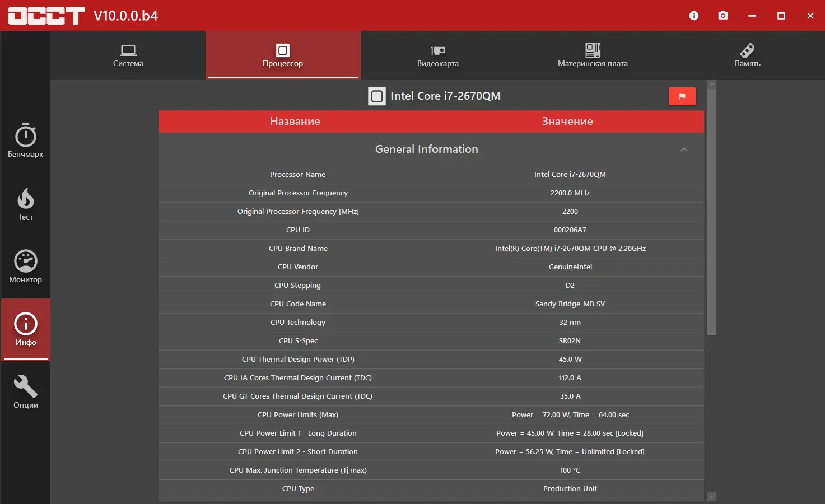Select the Sandy Bridge-MB SV value
This screenshot has height=504, width=825.
[570, 304]
